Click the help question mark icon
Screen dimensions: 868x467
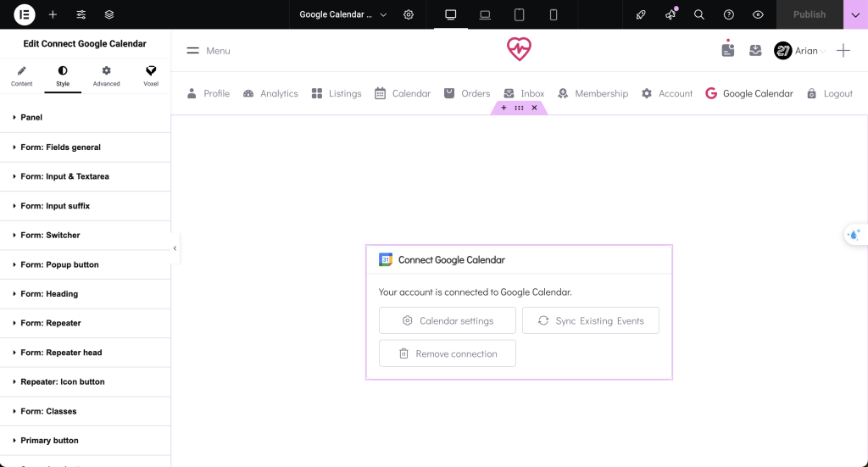[x=729, y=14]
